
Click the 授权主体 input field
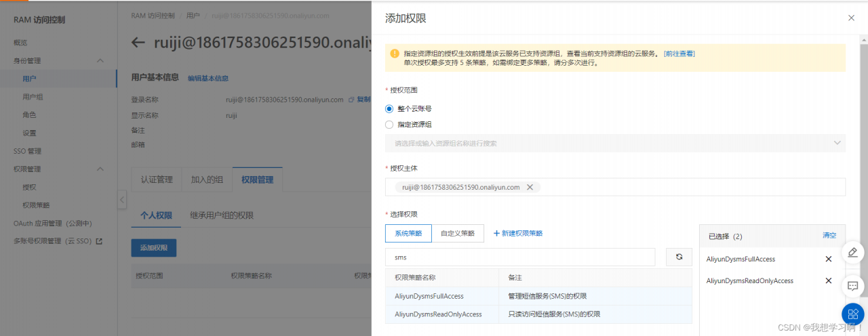[x=615, y=187]
